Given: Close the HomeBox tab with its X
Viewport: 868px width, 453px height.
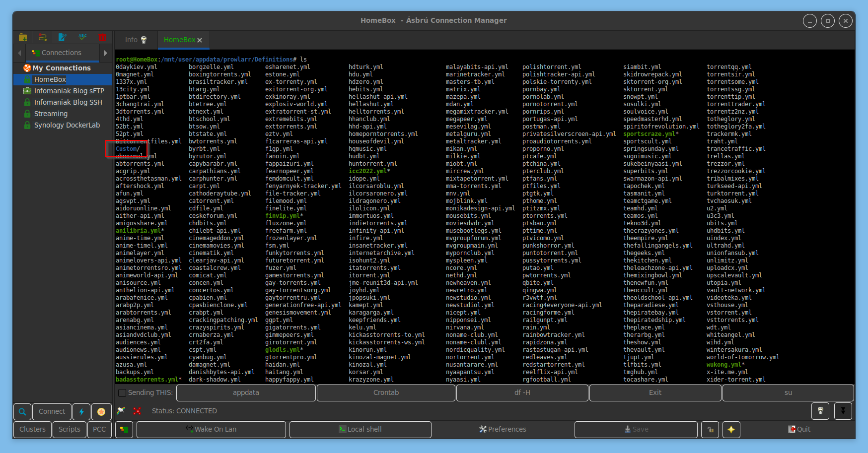Looking at the screenshot, I should point(200,40).
